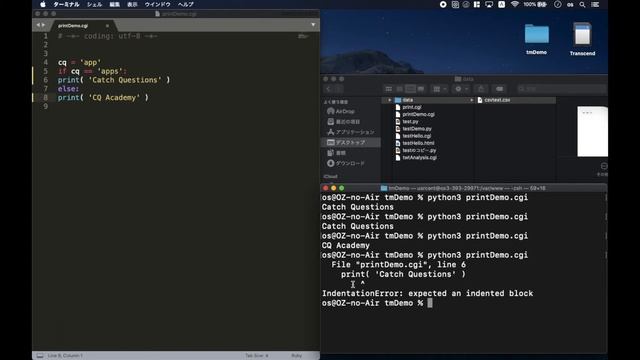
Task: Open the 表示 menu in the menu bar
Action: click(132, 4)
